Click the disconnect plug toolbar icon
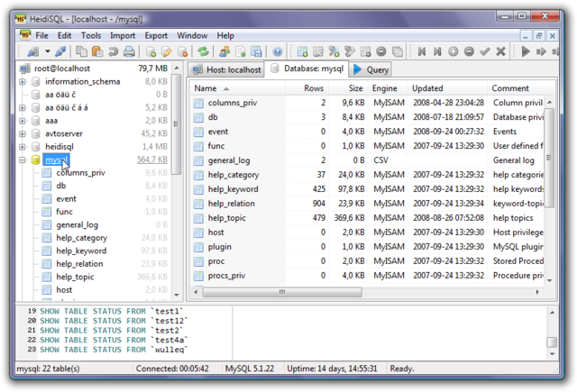The image size is (577, 392). [x=60, y=51]
